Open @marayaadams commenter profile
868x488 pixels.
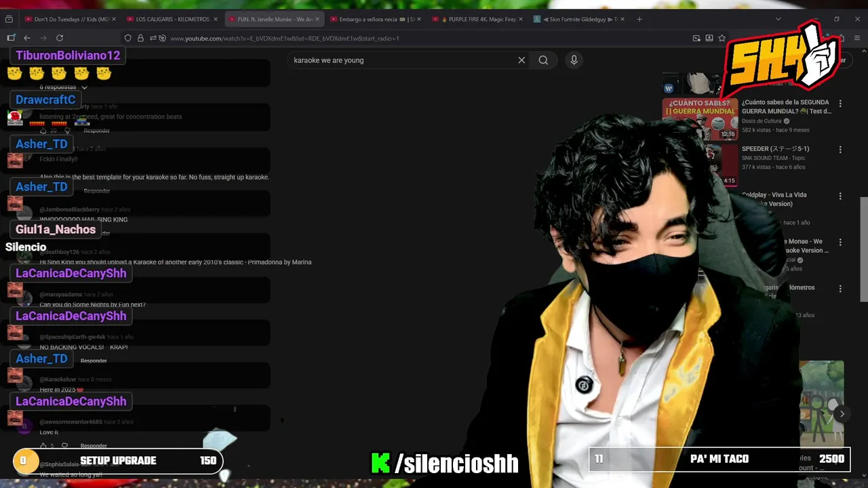point(60,294)
